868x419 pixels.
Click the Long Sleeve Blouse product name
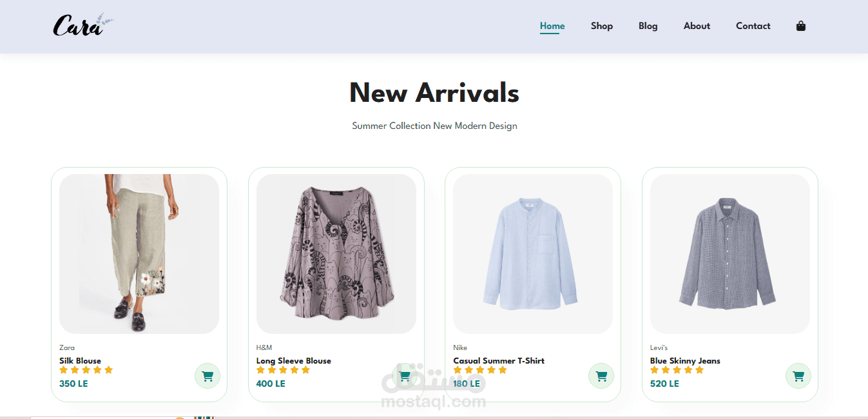tap(294, 361)
